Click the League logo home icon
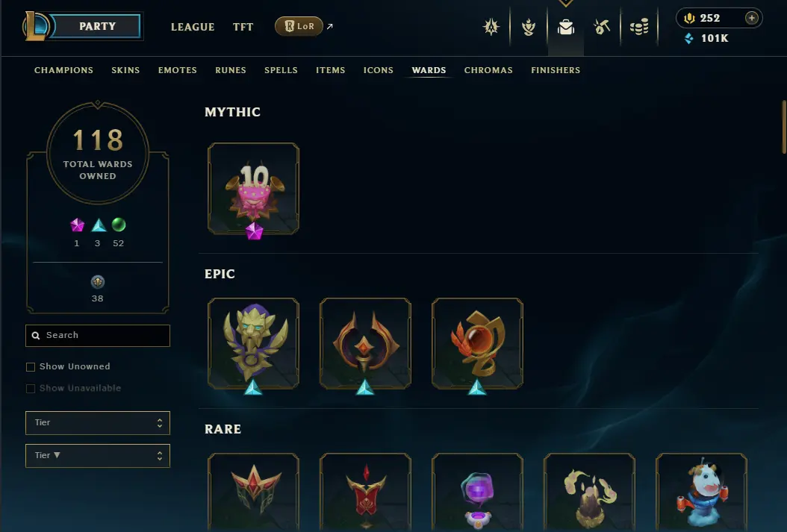The image size is (787, 532). point(36,26)
